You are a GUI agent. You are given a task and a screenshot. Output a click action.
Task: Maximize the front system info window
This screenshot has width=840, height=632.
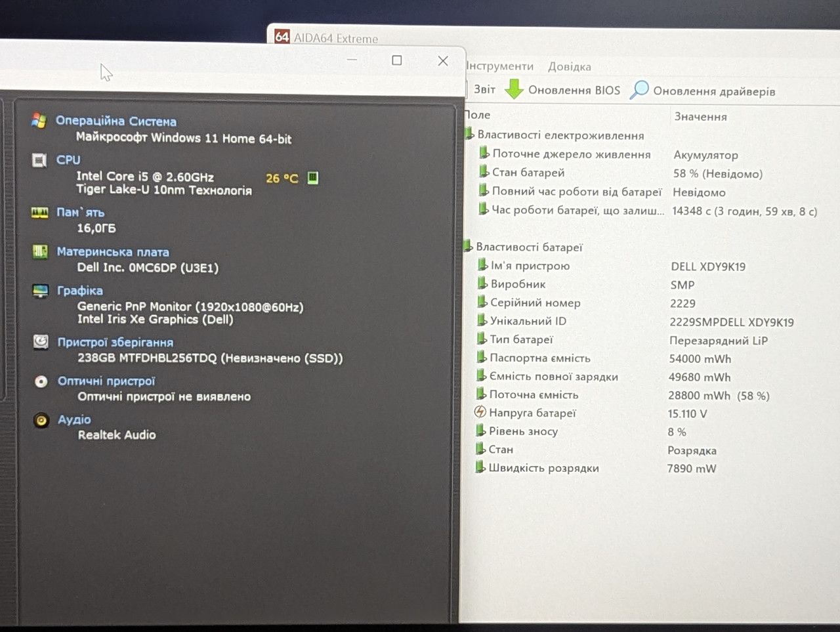click(397, 60)
